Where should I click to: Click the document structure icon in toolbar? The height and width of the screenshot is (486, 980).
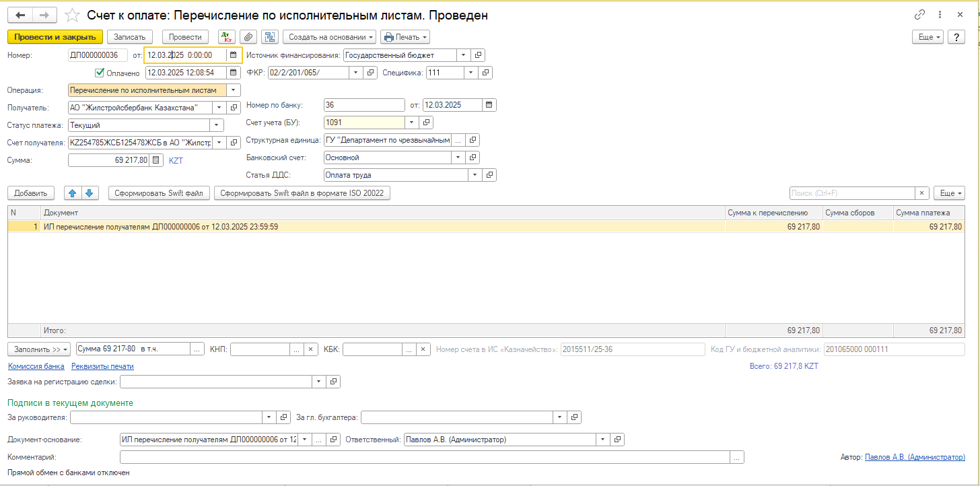pos(270,37)
